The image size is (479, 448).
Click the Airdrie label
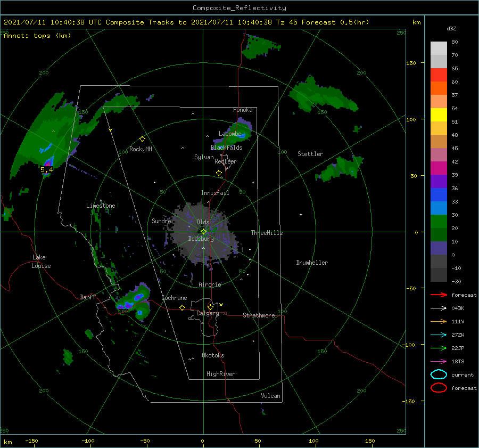pyautogui.click(x=210, y=284)
